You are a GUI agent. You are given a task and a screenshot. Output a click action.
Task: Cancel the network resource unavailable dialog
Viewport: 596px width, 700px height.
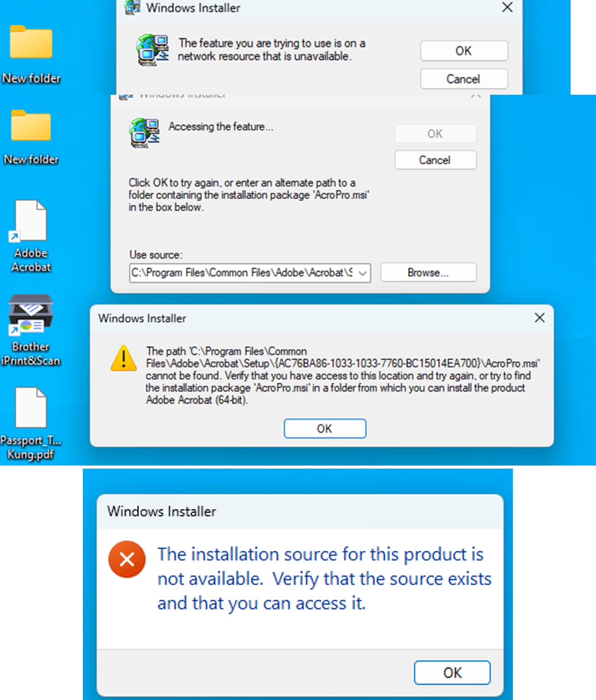pos(464,79)
